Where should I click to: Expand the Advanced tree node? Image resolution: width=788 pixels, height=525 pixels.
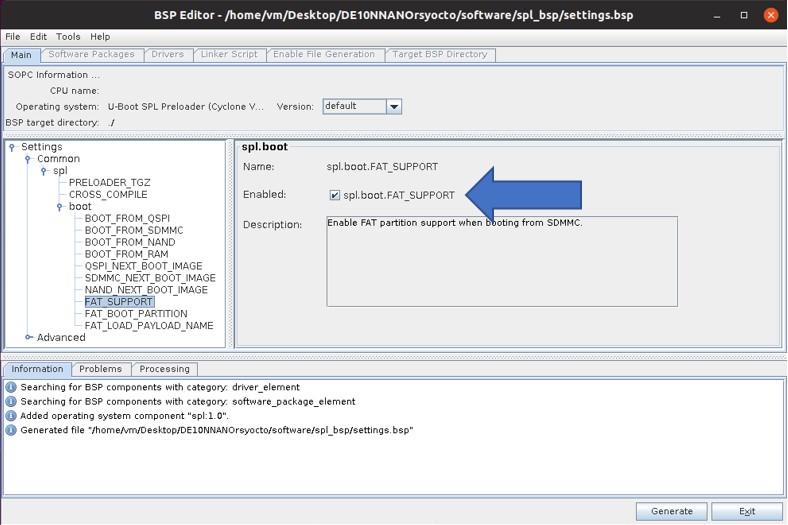28,338
